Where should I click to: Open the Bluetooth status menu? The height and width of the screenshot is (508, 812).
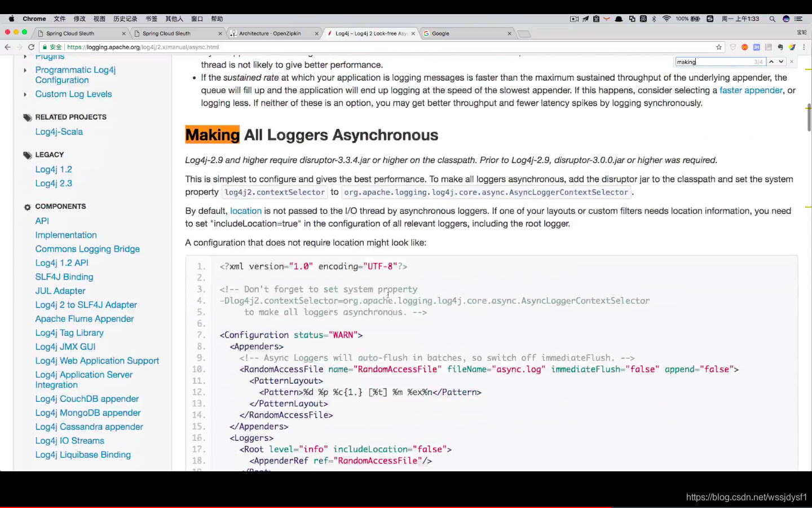coord(654,19)
